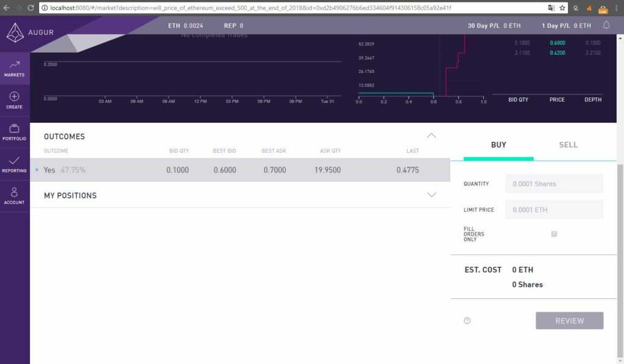Reload the page in the browser
The width and height of the screenshot is (624, 364).
point(30,8)
